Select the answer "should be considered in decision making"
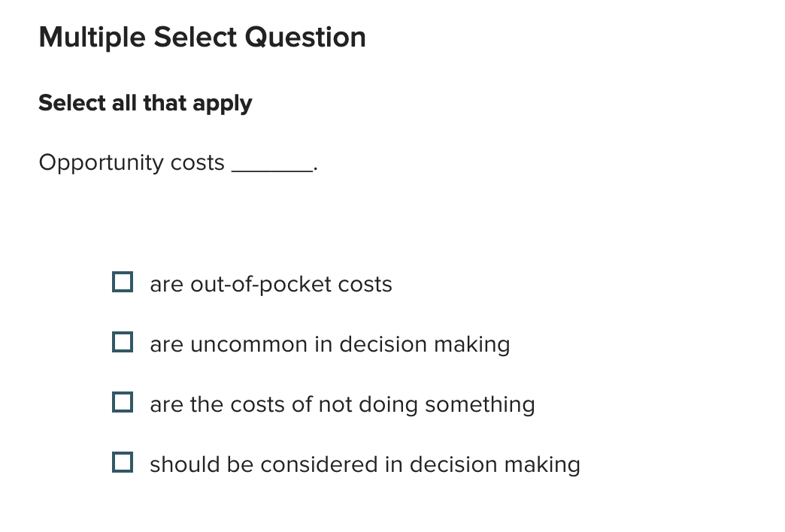 (x=365, y=464)
